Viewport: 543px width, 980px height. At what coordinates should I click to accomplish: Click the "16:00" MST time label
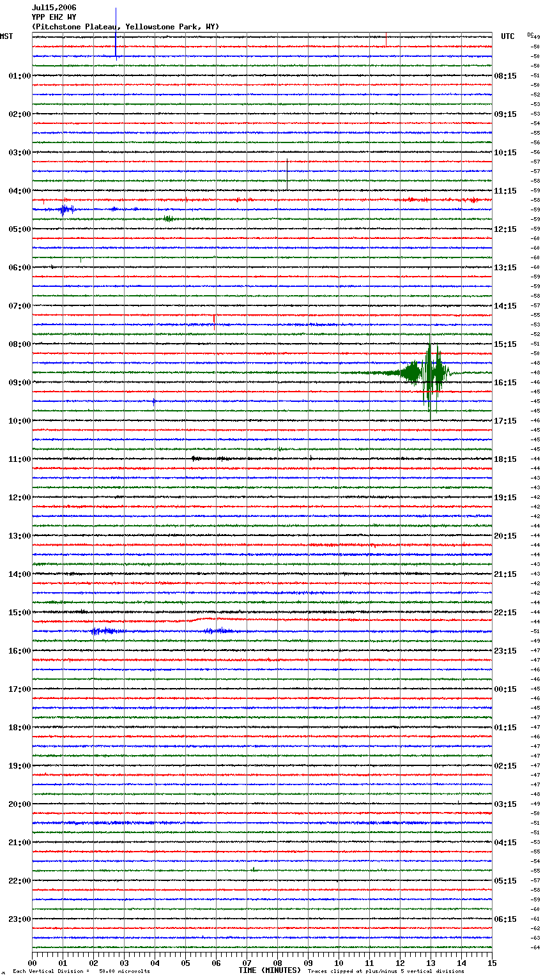(20, 651)
